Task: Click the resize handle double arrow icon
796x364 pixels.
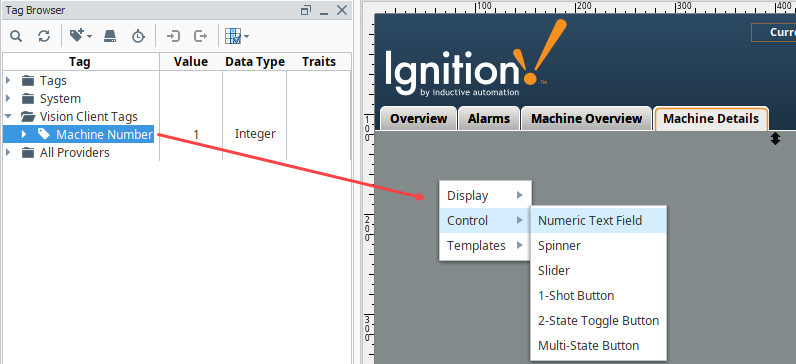Action: [775, 139]
